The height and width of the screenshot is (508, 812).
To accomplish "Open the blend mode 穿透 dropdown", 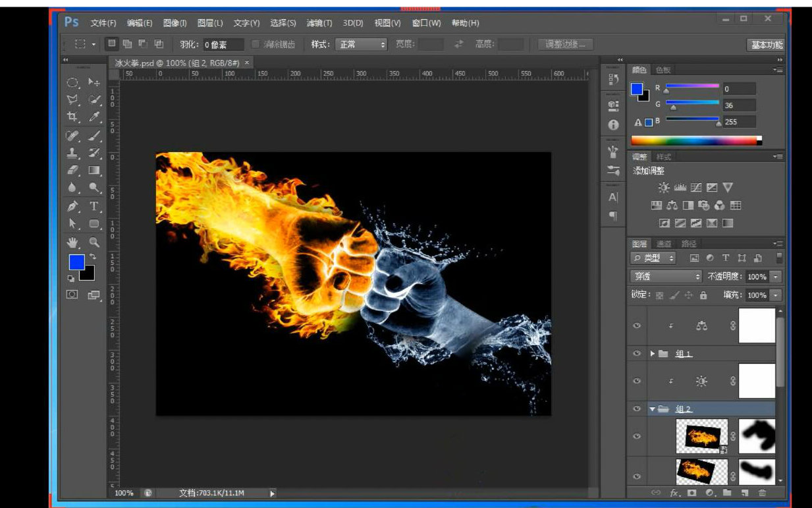I will coord(666,277).
